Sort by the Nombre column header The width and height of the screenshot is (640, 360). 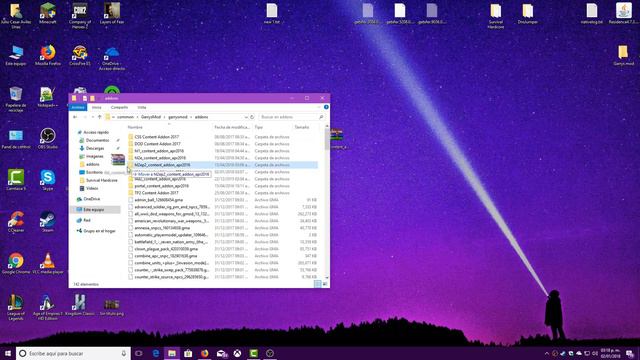click(x=135, y=127)
